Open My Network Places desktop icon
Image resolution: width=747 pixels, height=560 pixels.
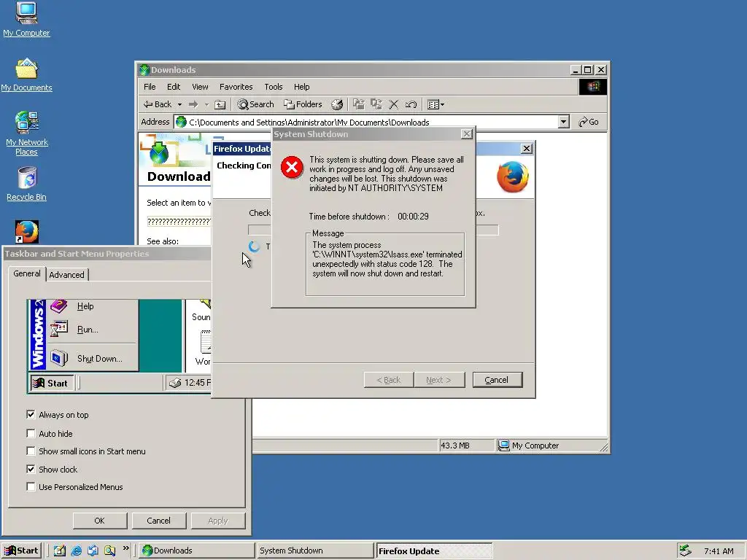26,133
